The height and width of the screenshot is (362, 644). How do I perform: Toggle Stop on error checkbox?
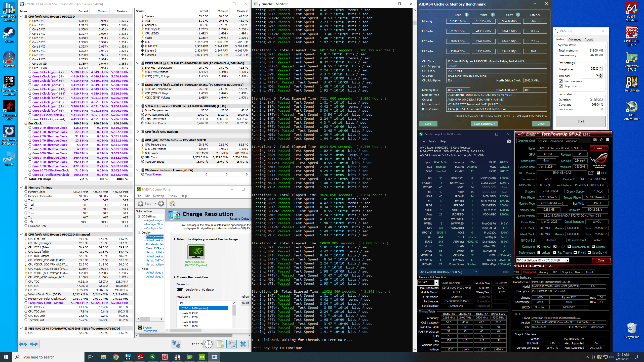pos(561,86)
